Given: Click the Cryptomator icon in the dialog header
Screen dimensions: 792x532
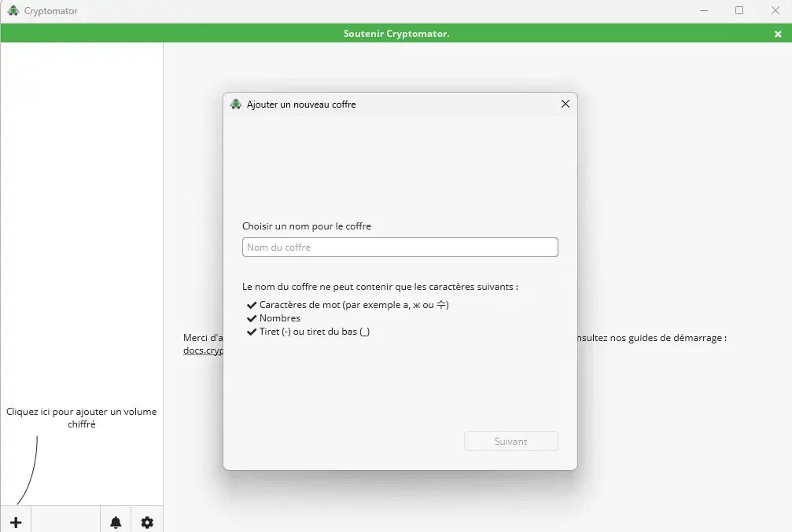Looking at the screenshot, I should [x=235, y=103].
